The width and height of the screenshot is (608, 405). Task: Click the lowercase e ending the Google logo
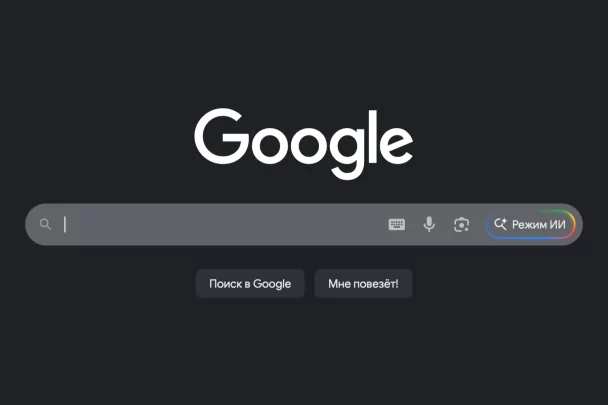point(396,144)
